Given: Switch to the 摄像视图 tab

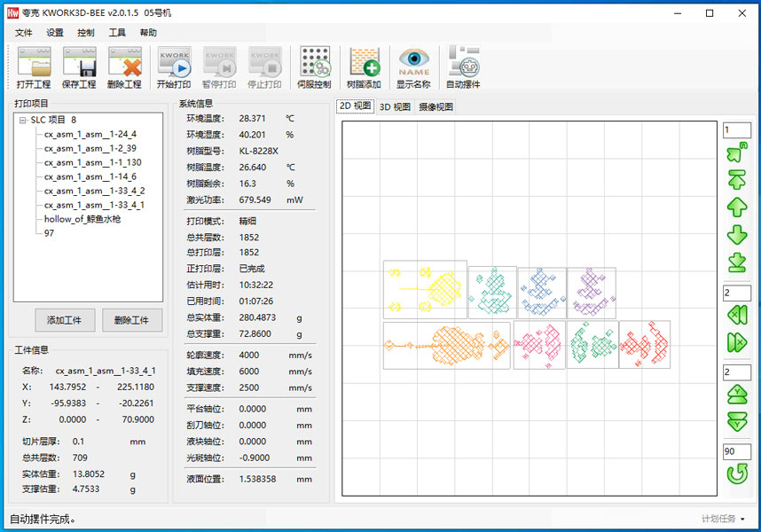Looking at the screenshot, I should click(x=435, y=106).
